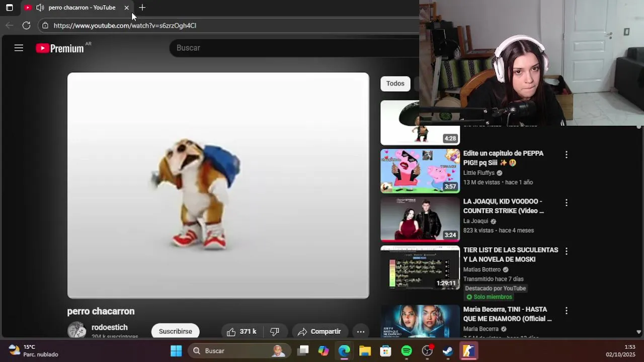Open options menu for Peppa Pig video
The width and height of the screenshot is (644, 362).
[x=567, y=155]
